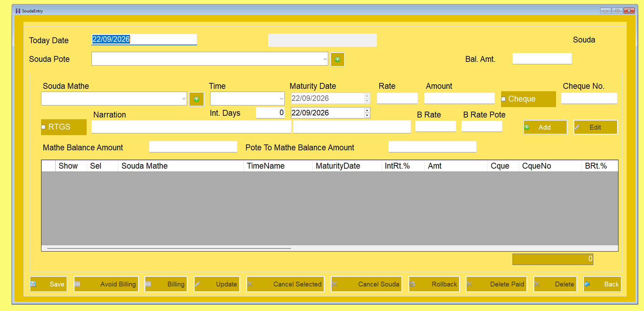Click the Int. Days number field

point(270,113)
